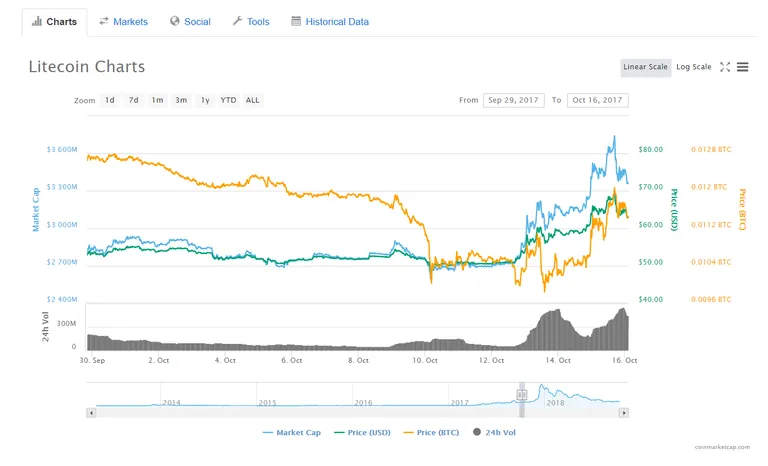The width and height of the screenshot is (768, 466).
Task: Open the Tools tab
Action: (251, 22)
